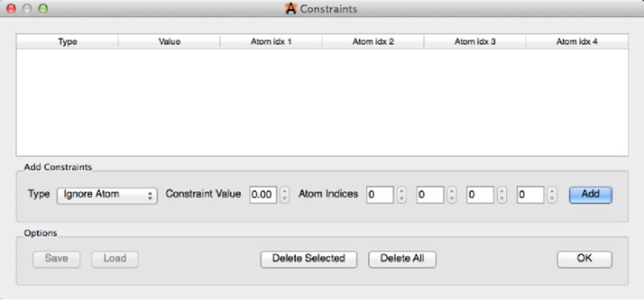Open the constraint Type dropdown
This screenshot has height=300, width=644.
107,195
